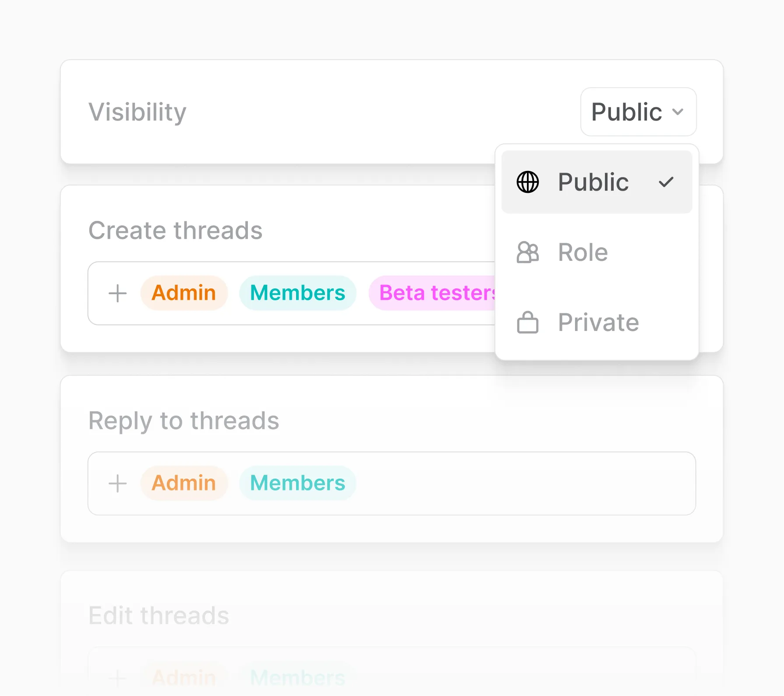Select the Private visibility option
784x696 pixels.
point(598,323)
